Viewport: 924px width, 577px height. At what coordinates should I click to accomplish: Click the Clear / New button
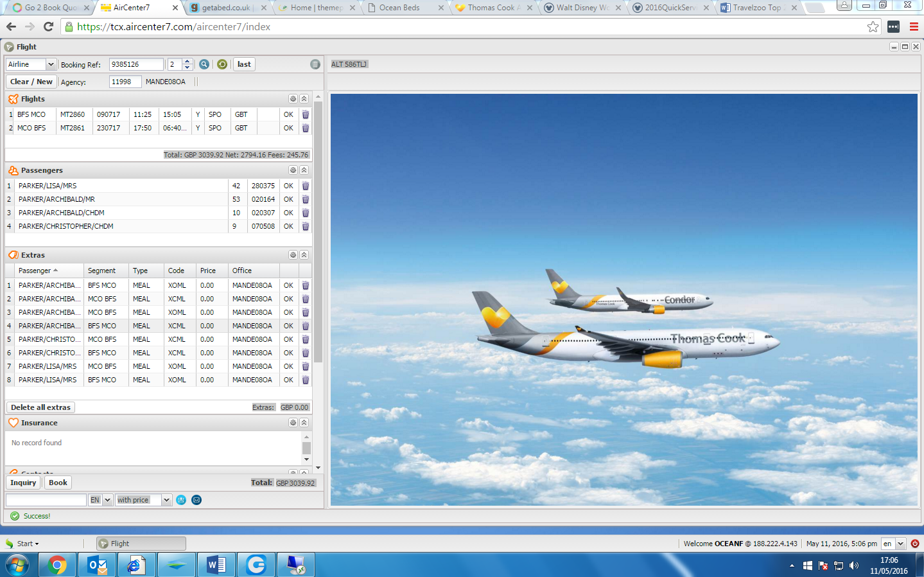[x=31, y=82]
